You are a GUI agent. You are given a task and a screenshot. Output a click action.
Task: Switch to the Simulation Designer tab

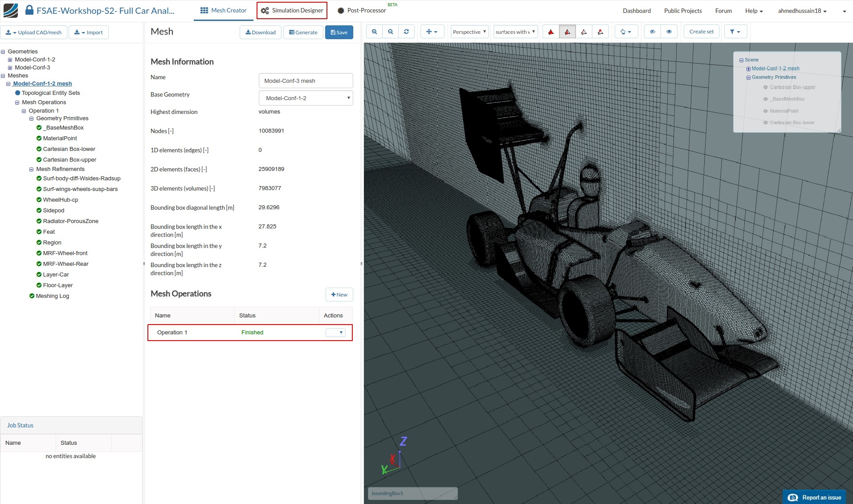(x=292, y=10)
